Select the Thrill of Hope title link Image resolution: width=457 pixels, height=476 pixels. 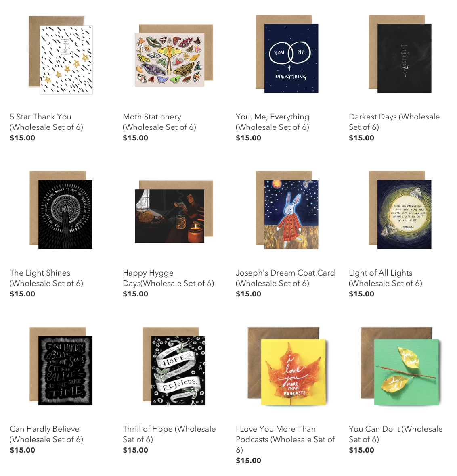click(169, 434)
